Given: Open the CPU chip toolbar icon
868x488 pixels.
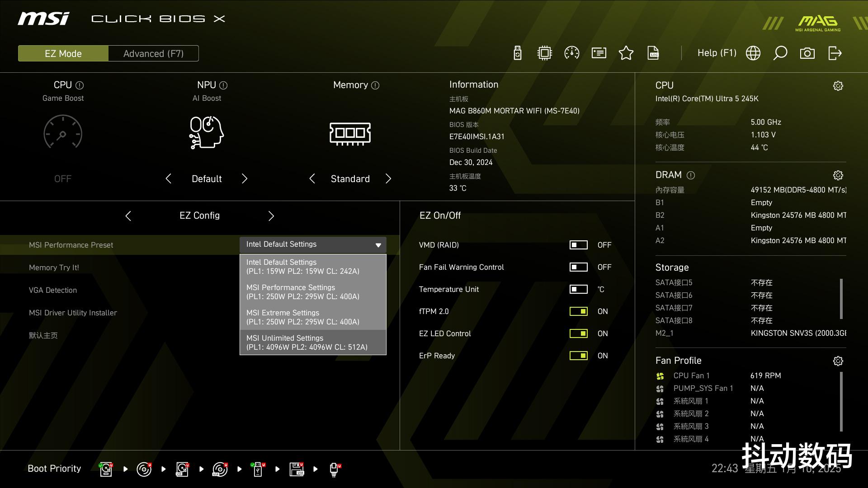Looking at the screenshot, I should click(544, 53).
